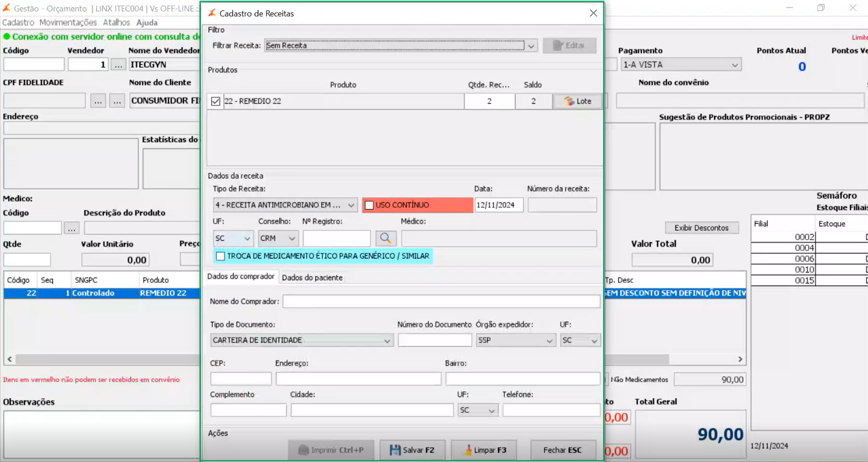Click the Limpar F3 broom button
This screenshot has width=868, height=462.
coord(484,450)
